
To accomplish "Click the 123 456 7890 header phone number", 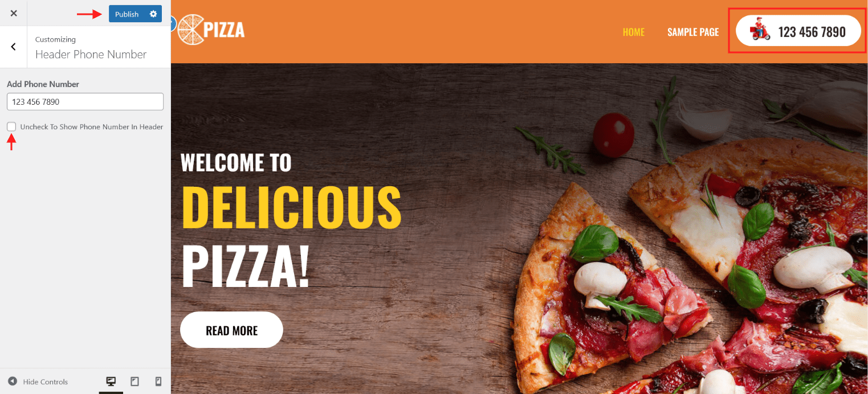I will [812, 32].
